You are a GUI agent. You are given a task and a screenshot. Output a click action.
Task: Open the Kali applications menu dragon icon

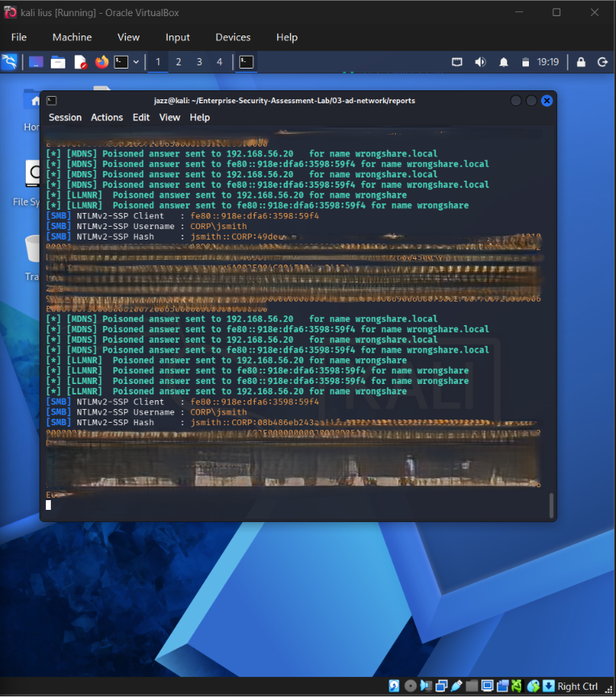tap(10, 62)
